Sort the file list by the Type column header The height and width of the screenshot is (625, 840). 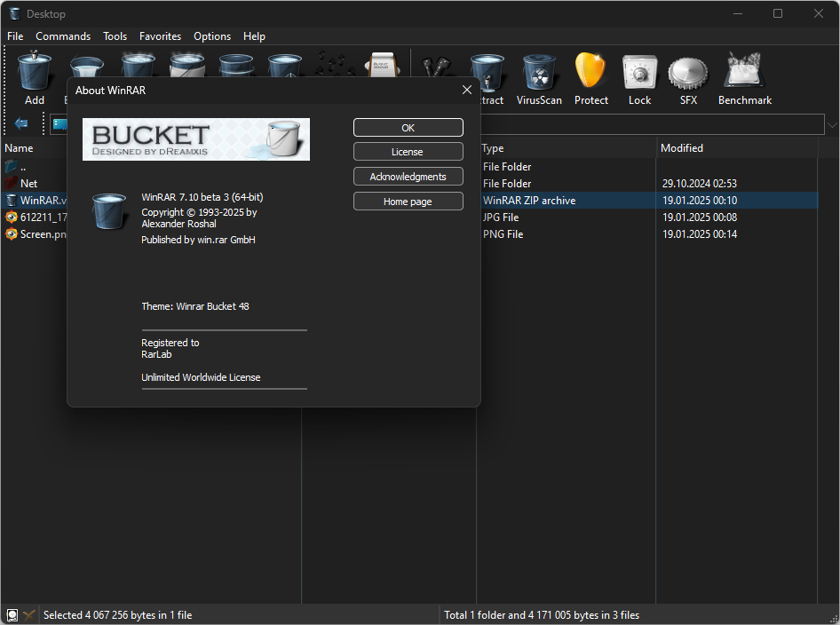(x=492, y=147)
